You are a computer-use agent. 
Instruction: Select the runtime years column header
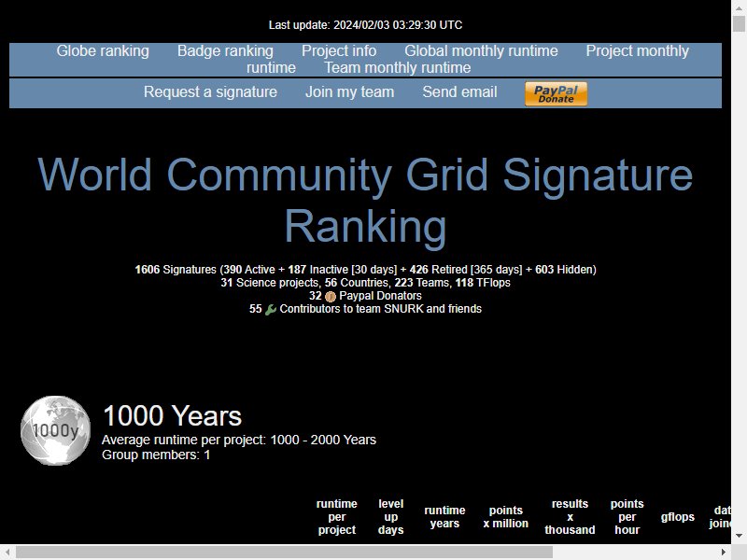point(444,517)
